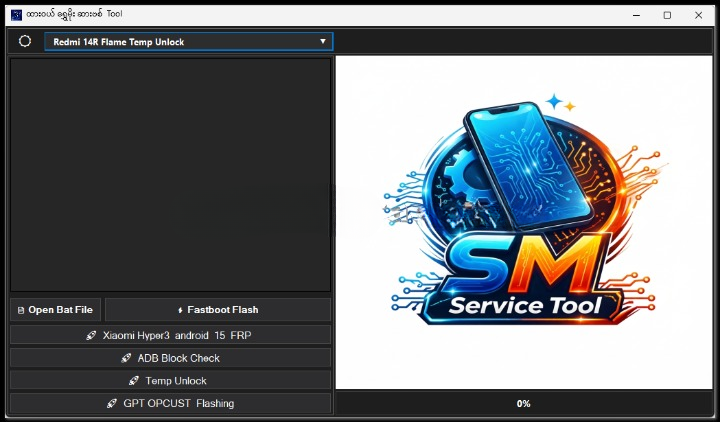Click the rocket icon beside Xiaomi Hyper3 FRP
Viewport: 720px width, 422px height.
point(92,335)
